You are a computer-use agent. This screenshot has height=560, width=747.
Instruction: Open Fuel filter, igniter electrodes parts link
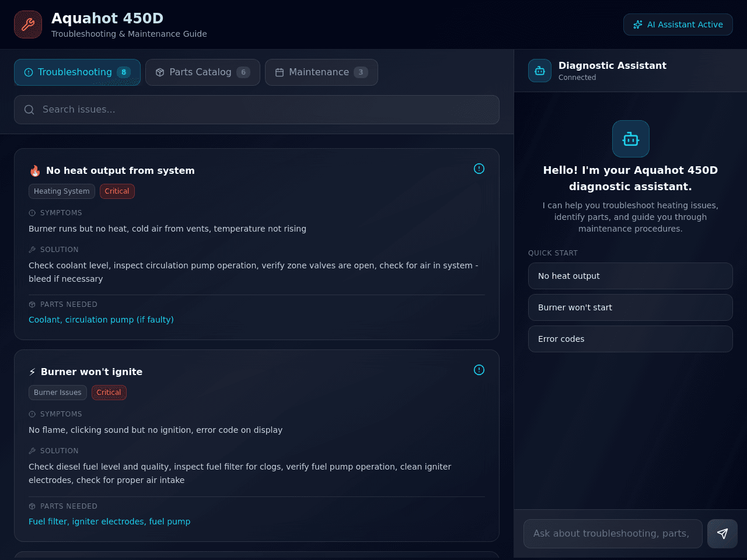click(109, 521)
